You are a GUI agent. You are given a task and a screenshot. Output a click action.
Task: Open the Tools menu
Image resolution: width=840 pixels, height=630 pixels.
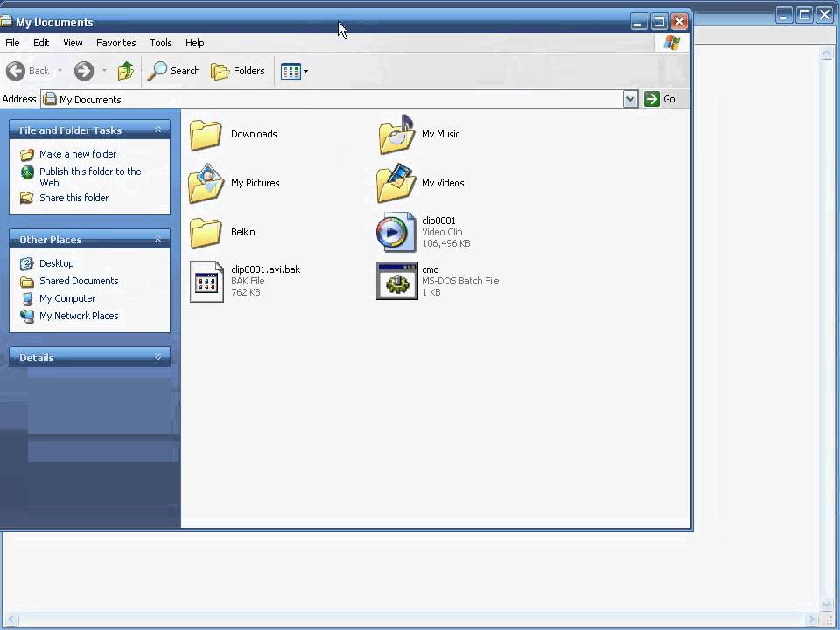161,43
